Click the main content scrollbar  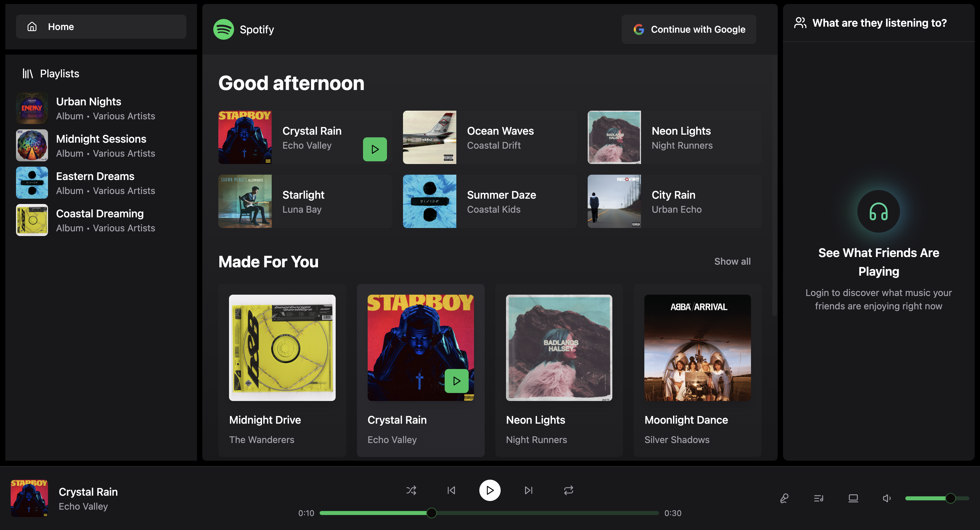point(774,186)
